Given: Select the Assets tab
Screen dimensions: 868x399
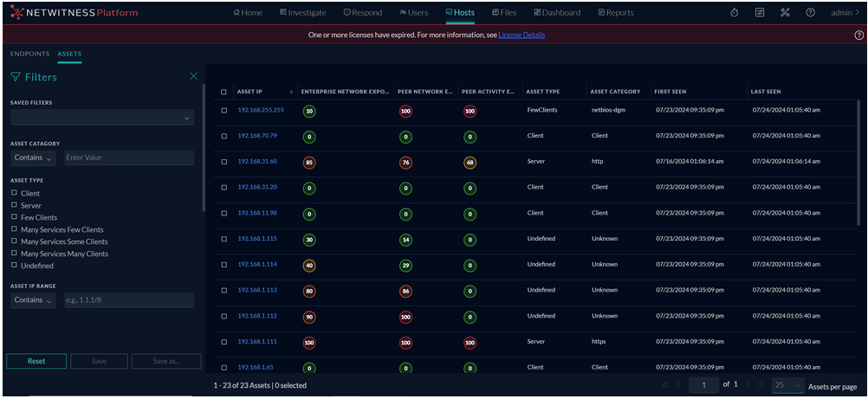Looking at the screenshot, I should pyautogui.click(x=70, y=55).
